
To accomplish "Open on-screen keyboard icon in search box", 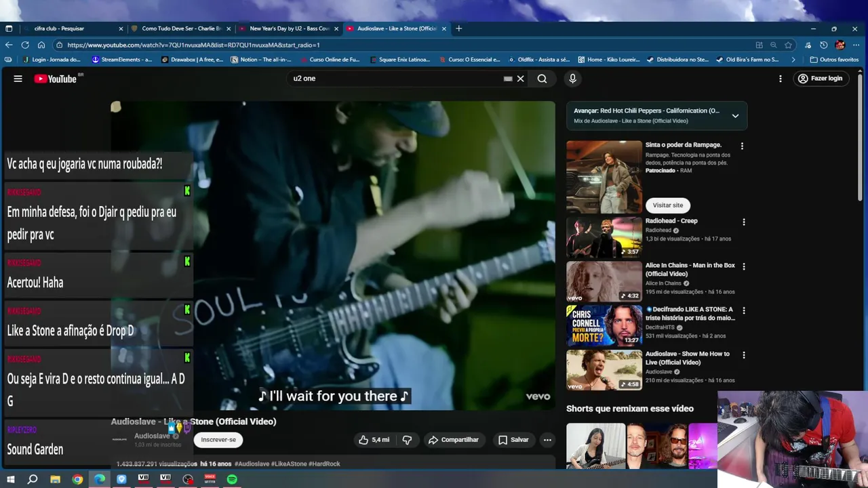I will click(x=508, y=79).
